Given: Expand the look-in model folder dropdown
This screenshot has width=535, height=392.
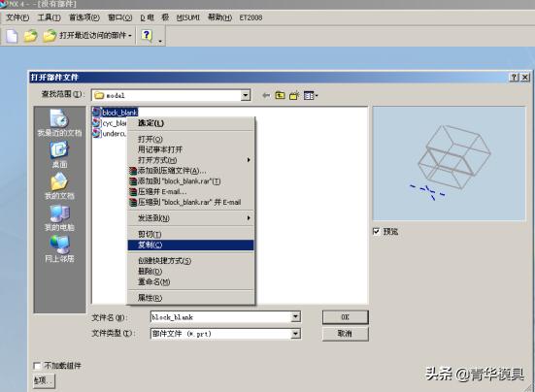Looking at the screenshot, I should 246,95.
